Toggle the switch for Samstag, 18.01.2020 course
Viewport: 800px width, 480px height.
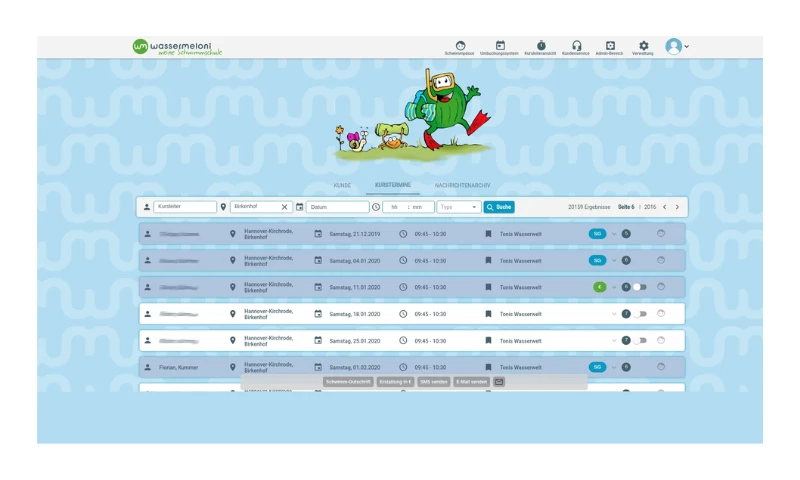point(639,314)
